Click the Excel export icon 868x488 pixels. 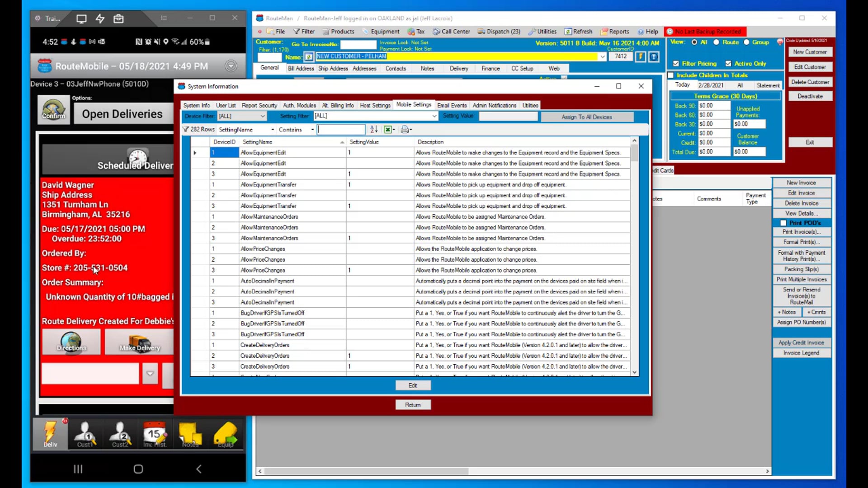(x=388, y=129)
